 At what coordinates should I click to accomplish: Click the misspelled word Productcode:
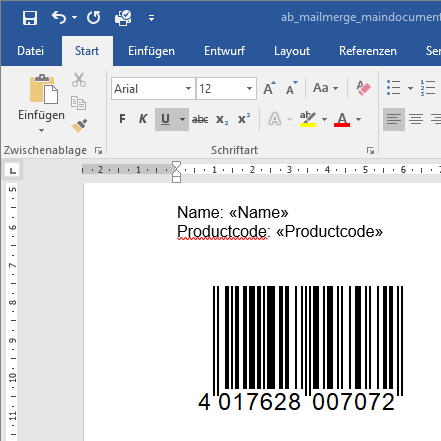click(x=224, y=231)
